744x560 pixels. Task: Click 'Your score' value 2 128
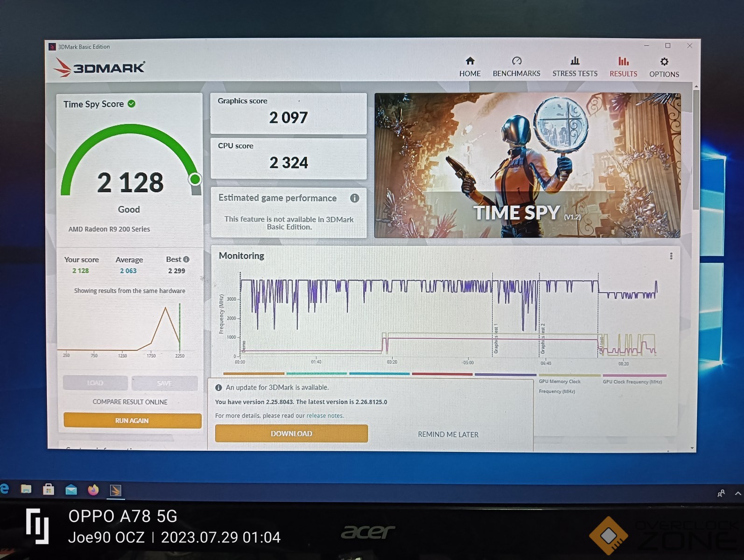80,271
